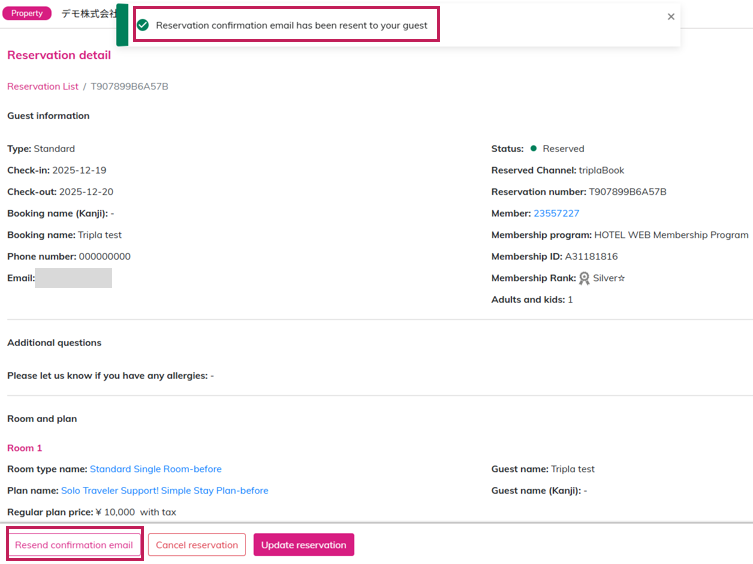753x564 pixels.
Task: Click the green Reserved status dot
Action: [534, 149]
